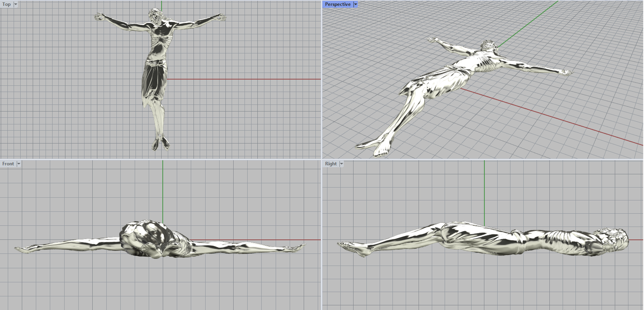644x310 pixels.
Task: Click the Right viewport title label
Action: pyautogui.click(x=331, y=164)
